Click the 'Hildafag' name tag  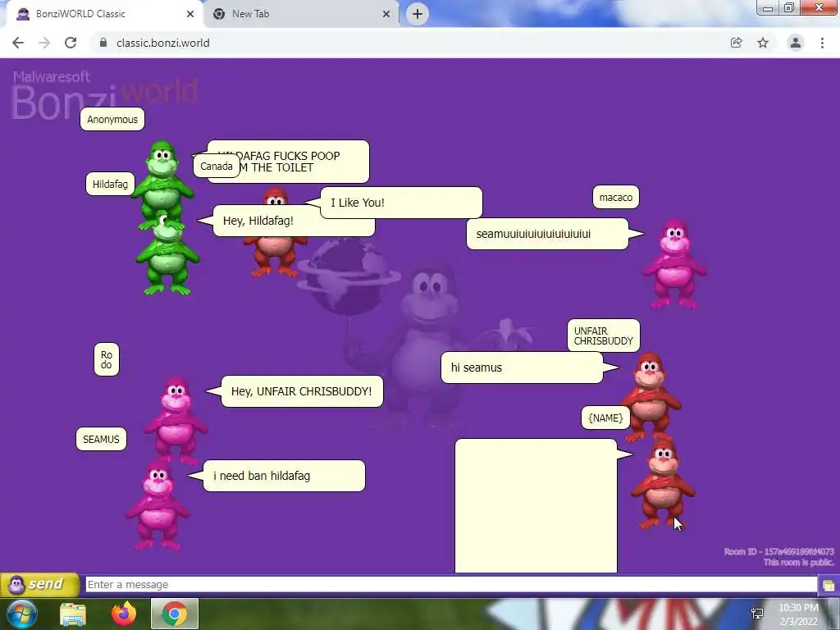pyautogui.click(x=110, y=185)
